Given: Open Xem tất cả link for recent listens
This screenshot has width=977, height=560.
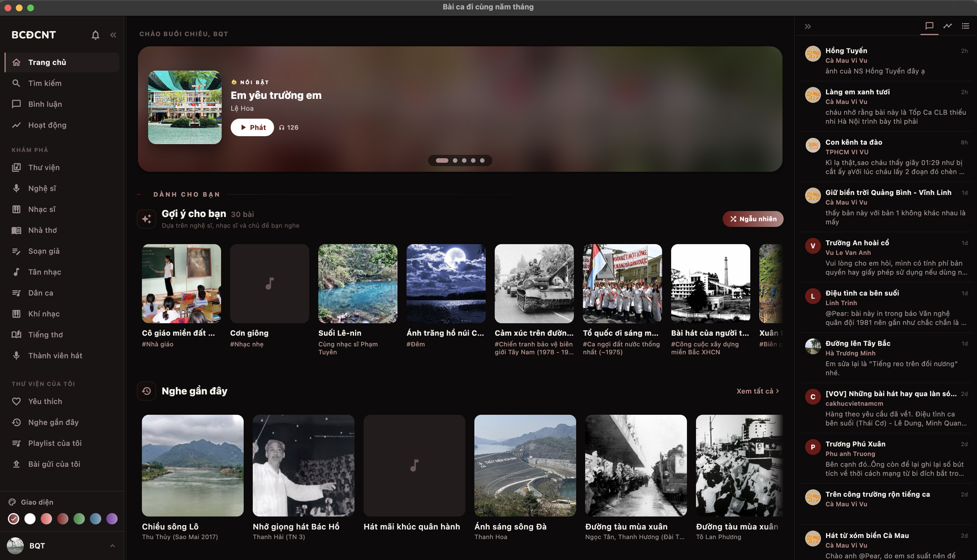Looking at the screenshot, I should pyautogui.click(x=758, y=391).
